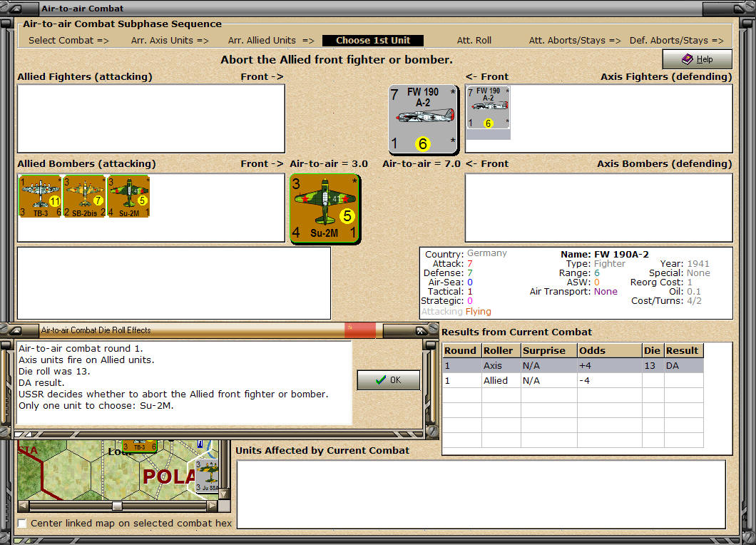Click the Att. Aborts/Stays subphase step
This screenshot has width=756, height=545.
click(575, 41)
